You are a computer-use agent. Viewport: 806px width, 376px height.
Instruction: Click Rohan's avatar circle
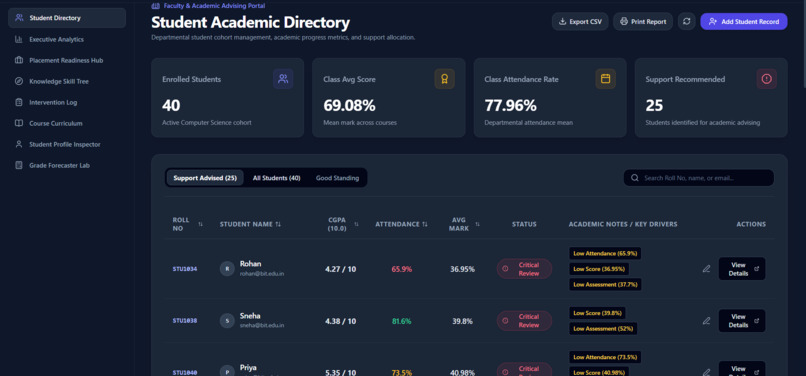coord(227,268)
